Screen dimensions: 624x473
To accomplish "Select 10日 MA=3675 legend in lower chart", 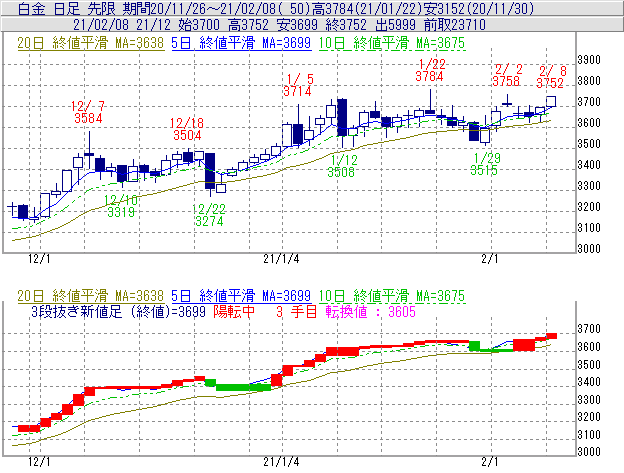I will click(392, 296).
